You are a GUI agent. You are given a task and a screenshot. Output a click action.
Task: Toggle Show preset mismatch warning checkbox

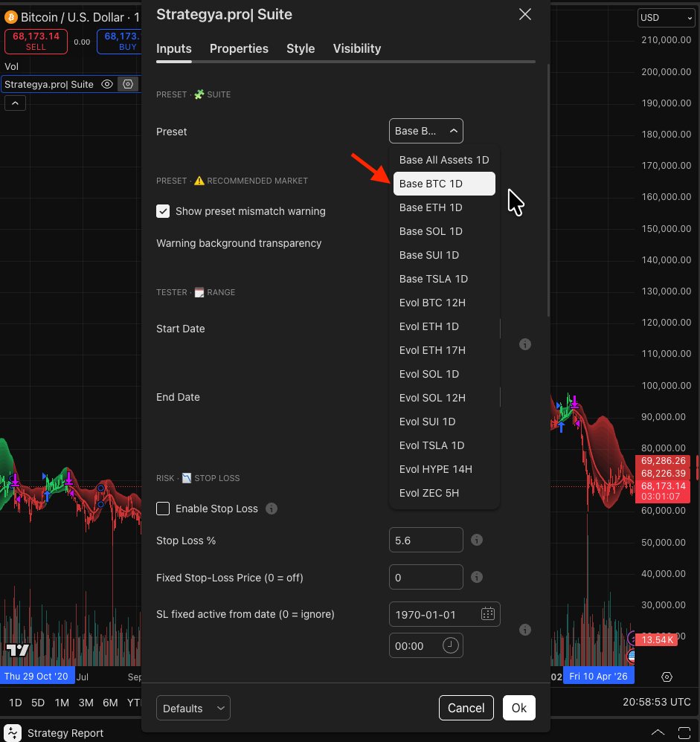(x=163, y=211)
